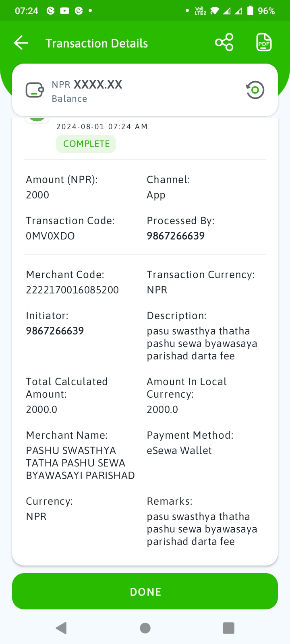Screen dimensions: 290x644
Task: Select the merchant code 2222170016085200
Action: (x=72, y=290)
